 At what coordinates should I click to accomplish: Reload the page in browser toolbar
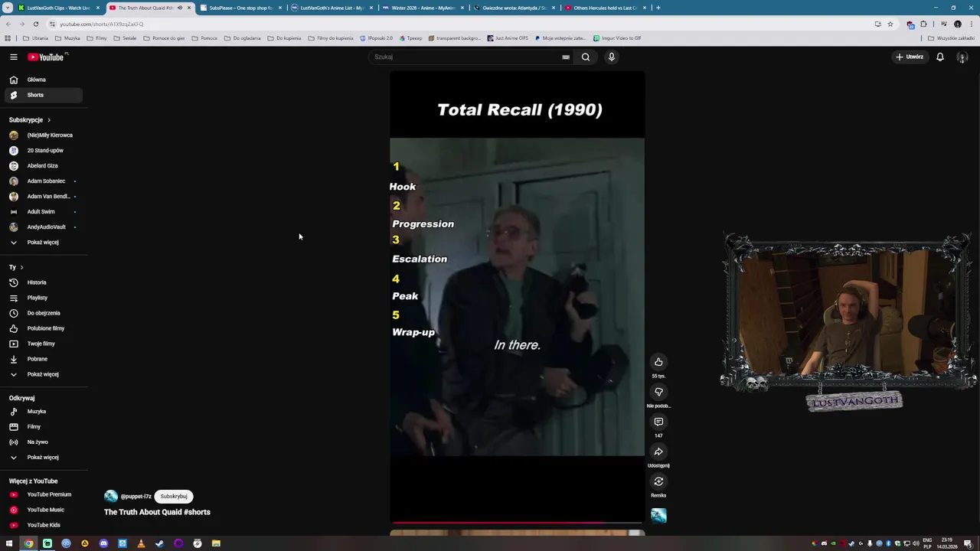[35, 24]
